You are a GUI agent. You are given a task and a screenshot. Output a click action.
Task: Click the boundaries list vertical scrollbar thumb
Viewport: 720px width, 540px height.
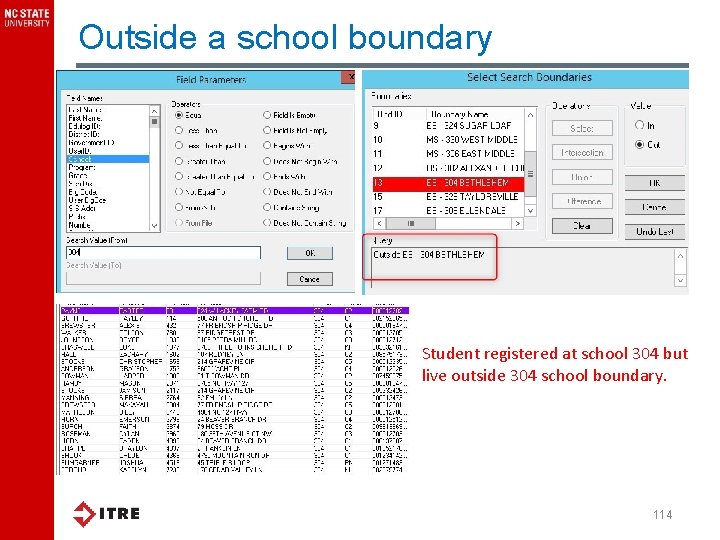tap(530, 174)
